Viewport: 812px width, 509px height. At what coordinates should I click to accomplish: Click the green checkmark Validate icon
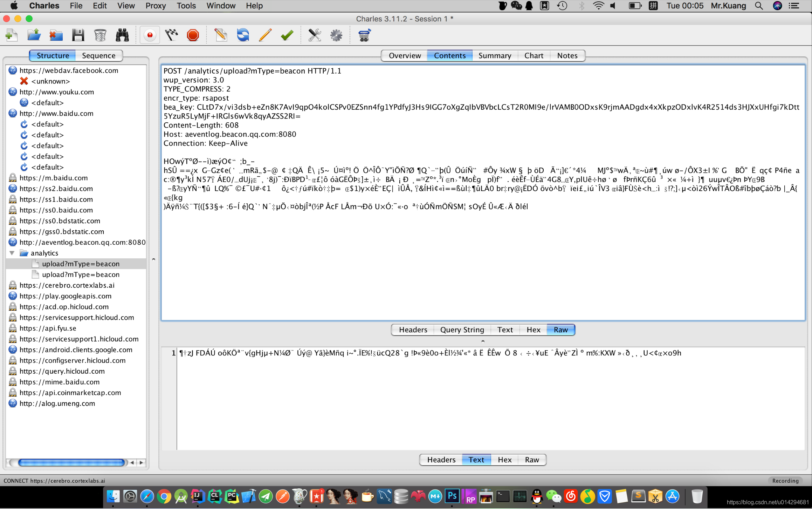point(287,35)
